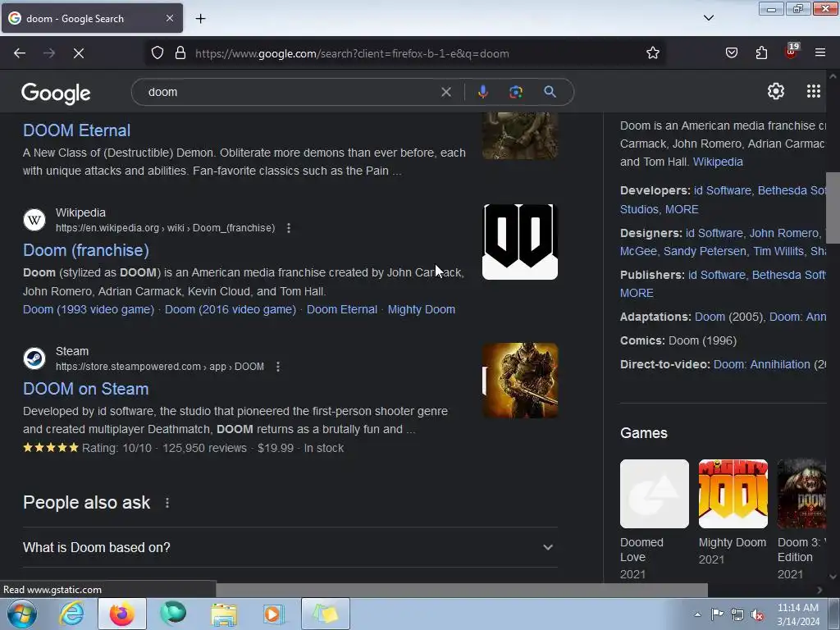840x630 pixels.
Task: Open Windows Explorer folder taskbar icon
Action: coord(224,614)
